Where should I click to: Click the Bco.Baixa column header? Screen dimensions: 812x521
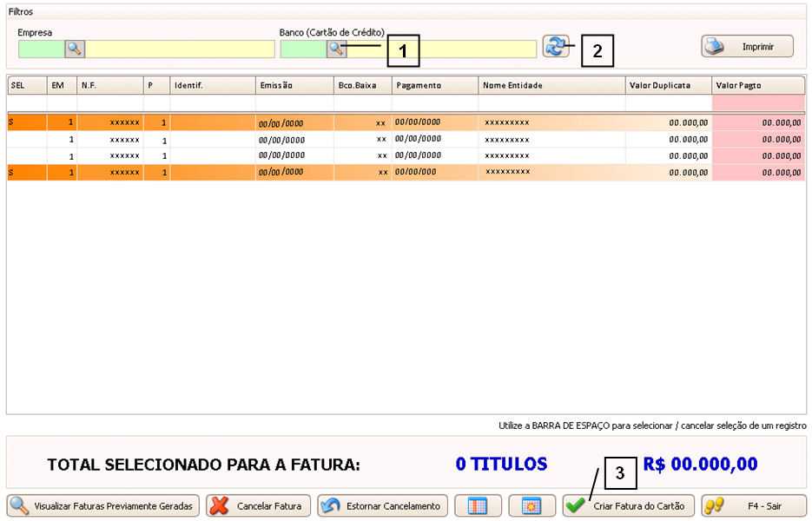pos(362,85)
